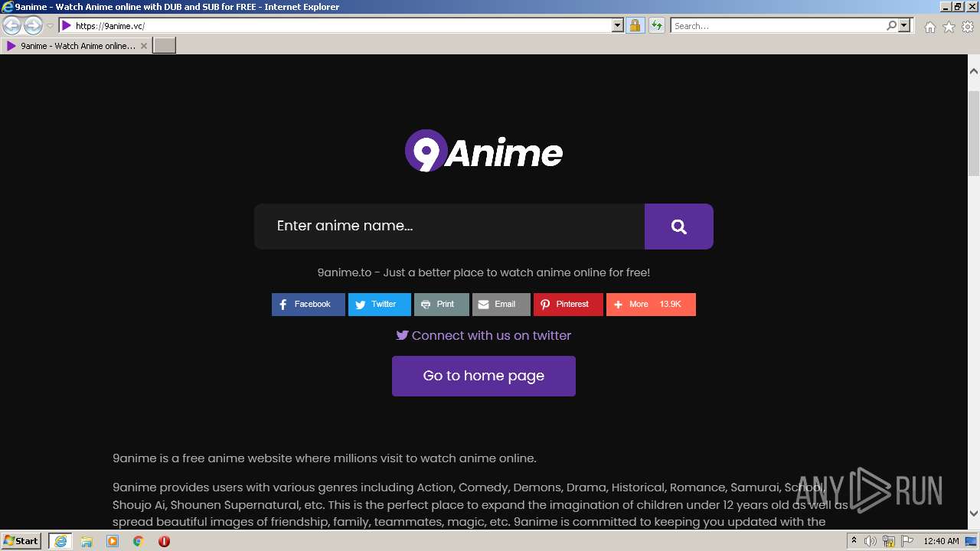The width and height of the screenshot is (980, 551).
Task: Open the recent pages dropdown arrow
Action: click(50, 26)
